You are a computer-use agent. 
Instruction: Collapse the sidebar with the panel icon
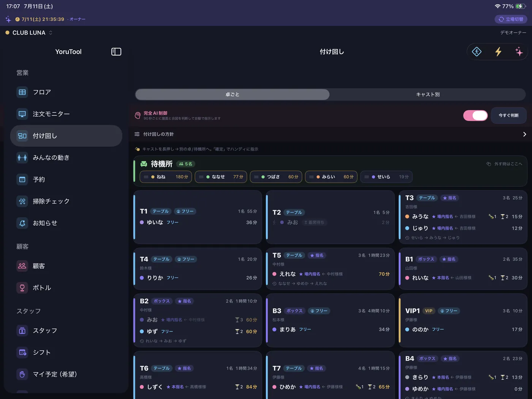tap(116, 52)
